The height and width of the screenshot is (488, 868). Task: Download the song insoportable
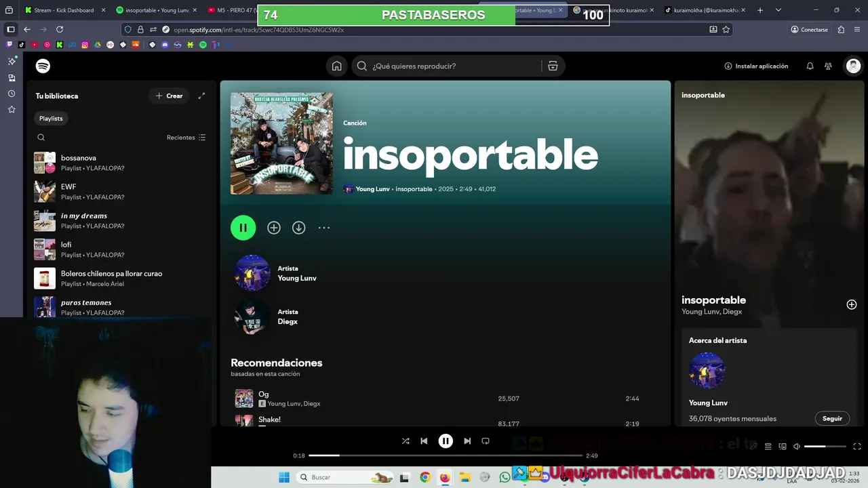tap(299, 228)
